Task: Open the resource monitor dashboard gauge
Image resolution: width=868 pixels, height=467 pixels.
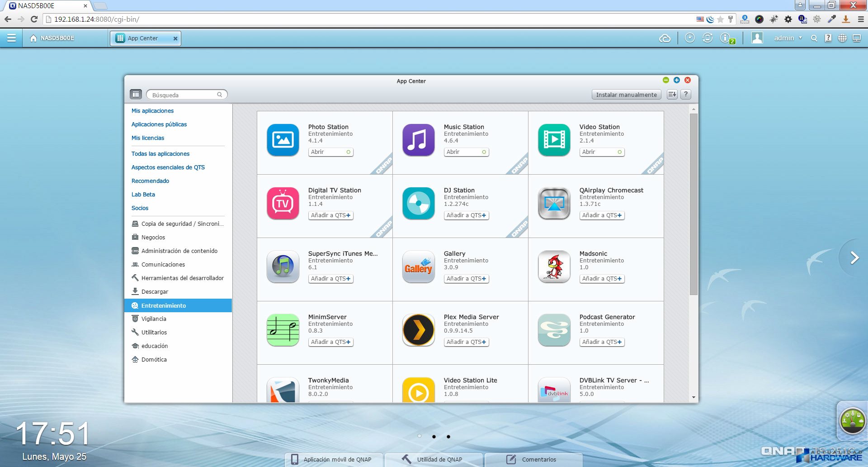Action: coord(852,421)
